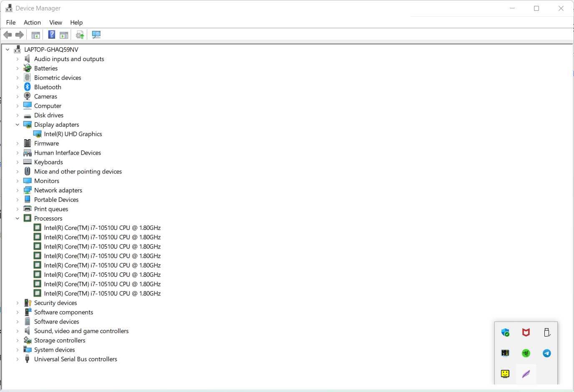The image size is (574, 392).
Task: Expand the Human Interface Devices category
Action: (x=18, y=153)
